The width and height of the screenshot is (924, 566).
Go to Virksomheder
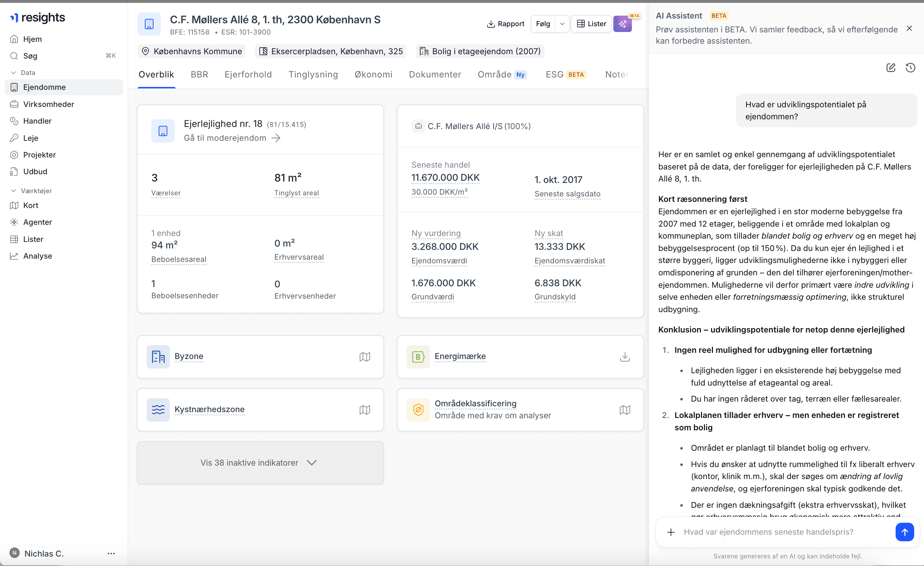pos(64,104)
